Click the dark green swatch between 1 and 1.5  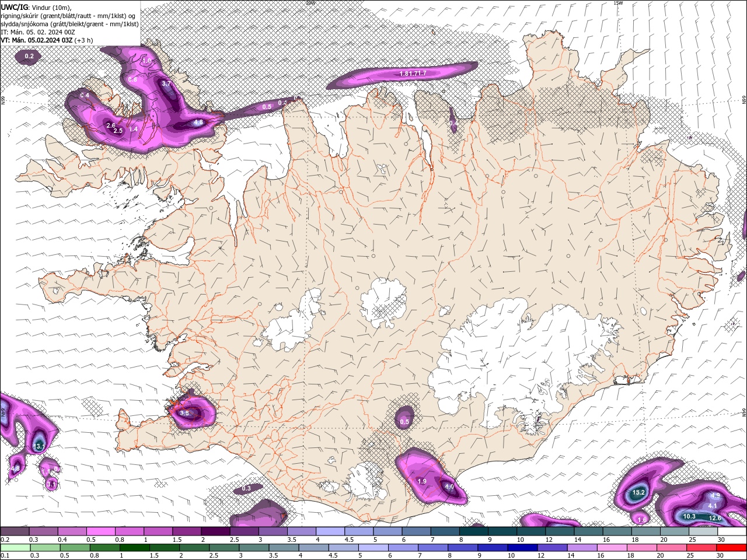pos(134,547)
